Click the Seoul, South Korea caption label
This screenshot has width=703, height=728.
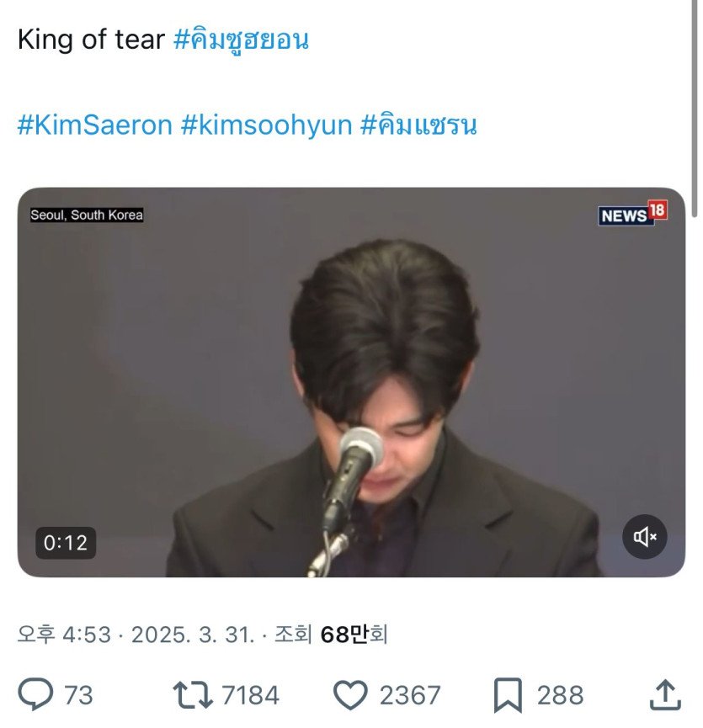click(x=87, y=215)
